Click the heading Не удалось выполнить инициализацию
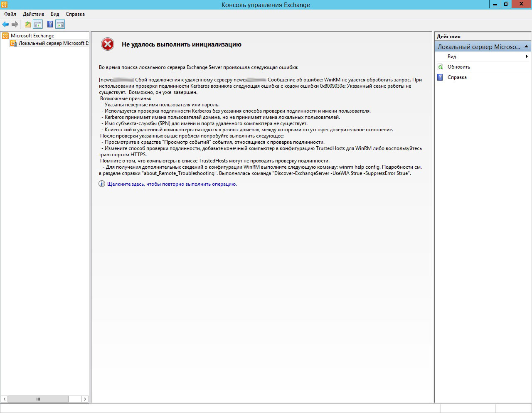Viewport: 532px width, 413px height. 182,44
